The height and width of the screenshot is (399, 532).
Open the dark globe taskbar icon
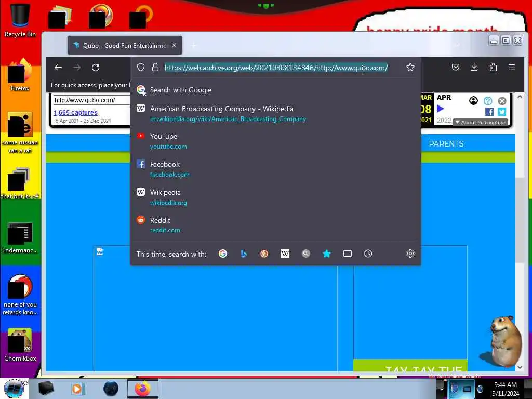click(111, 389)
